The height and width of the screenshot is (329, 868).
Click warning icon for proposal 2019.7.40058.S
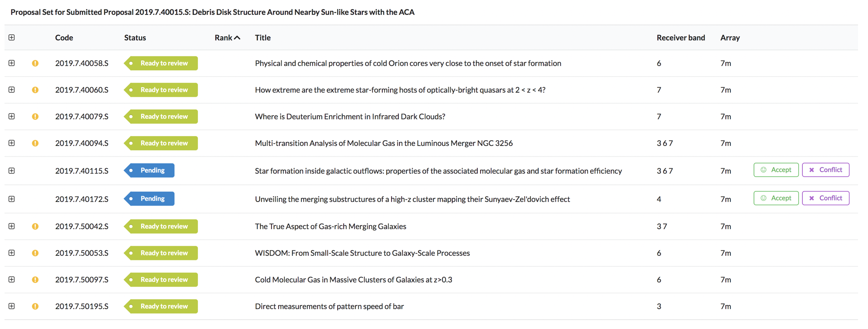coord(35,63)
